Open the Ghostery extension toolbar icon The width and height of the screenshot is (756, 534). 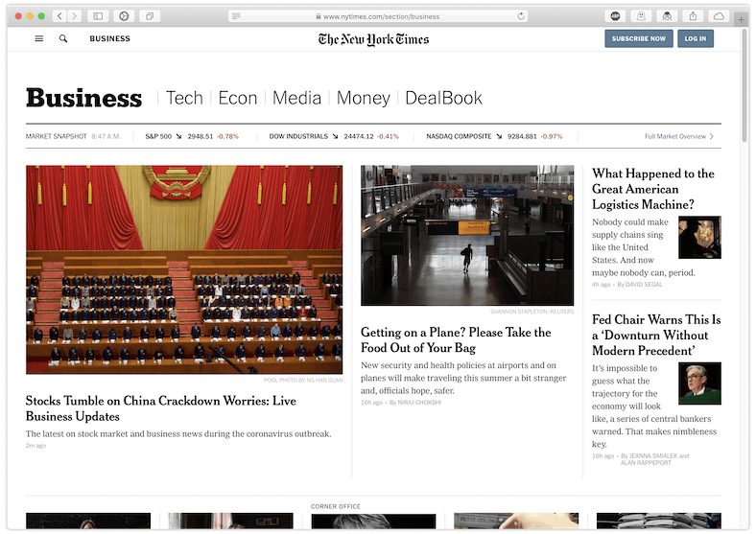[x=641, y=16]
